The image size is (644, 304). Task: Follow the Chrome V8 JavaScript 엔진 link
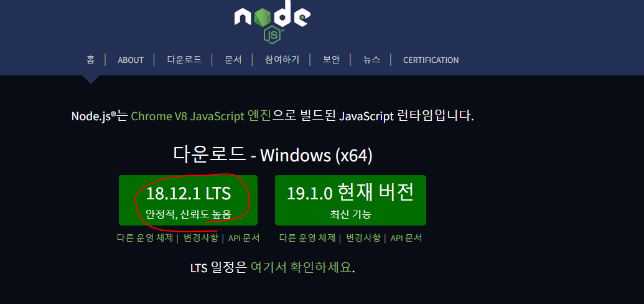(x=201, y=116)
